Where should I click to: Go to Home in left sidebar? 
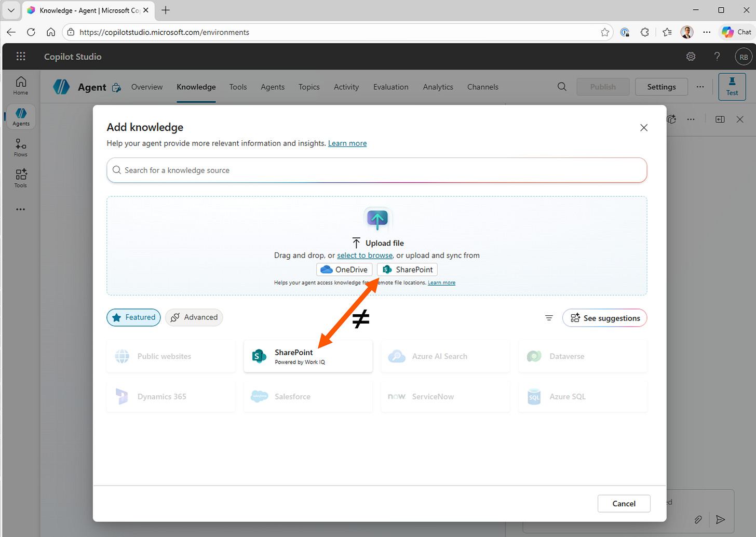pyautogui.click(x=21, y=86)
